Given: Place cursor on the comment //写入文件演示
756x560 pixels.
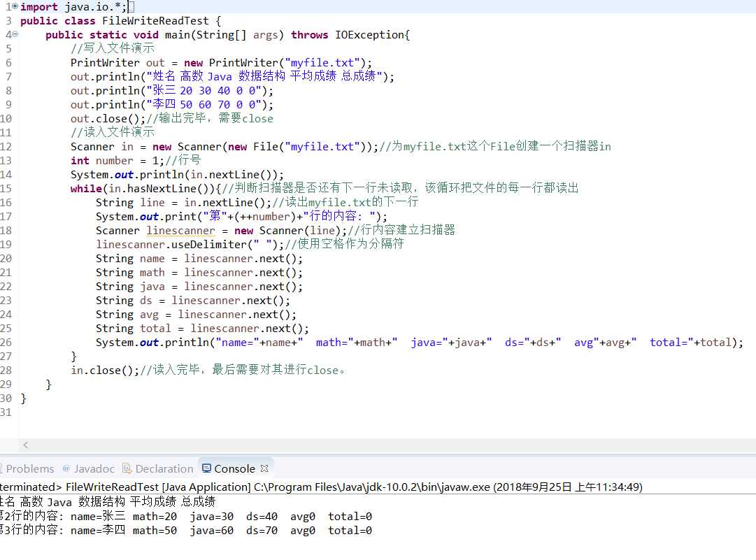Looking at the screenshot, I should click(x=113, y=48).
